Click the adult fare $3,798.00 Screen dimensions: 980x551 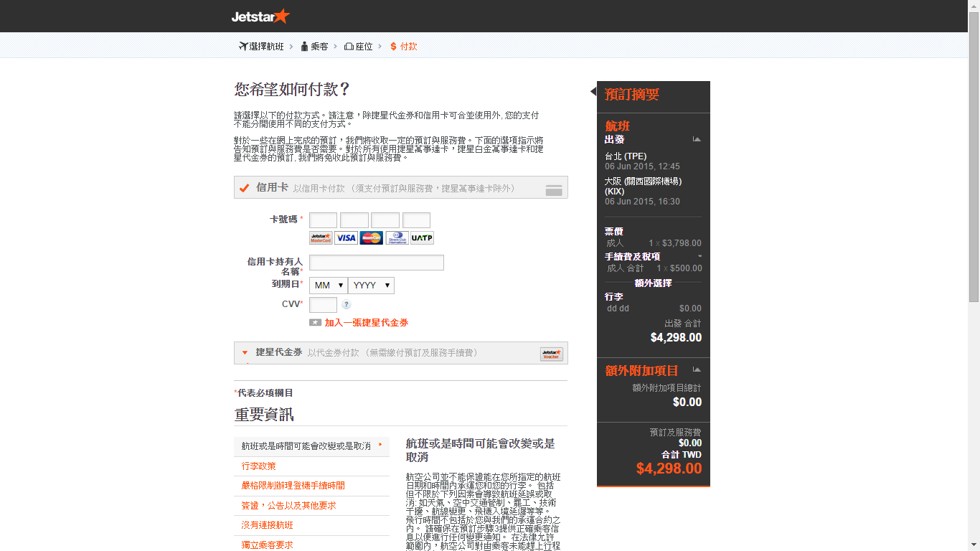(x=682, y=243)
